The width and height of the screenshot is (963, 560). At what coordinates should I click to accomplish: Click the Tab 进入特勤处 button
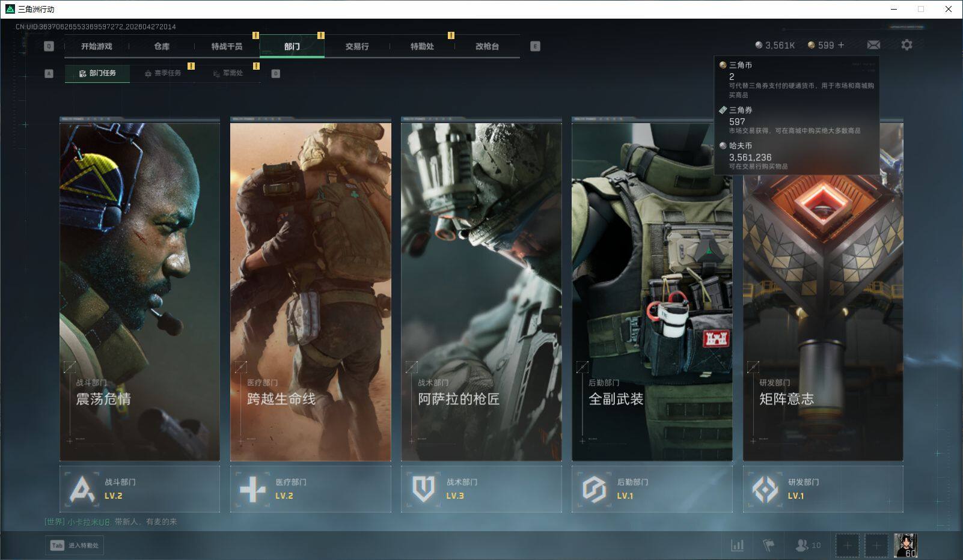75,546
